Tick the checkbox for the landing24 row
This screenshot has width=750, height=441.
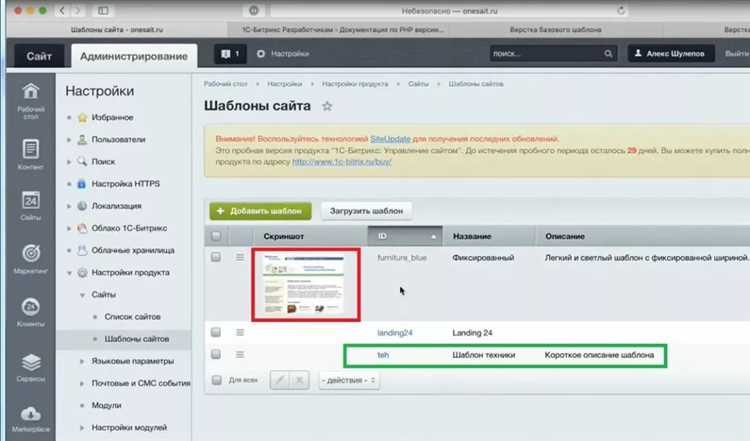tap(216, 332)
